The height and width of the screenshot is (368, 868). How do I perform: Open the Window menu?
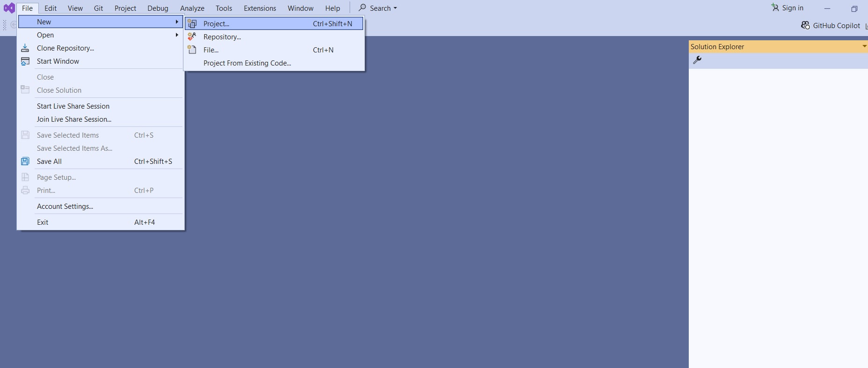[x=300, y=8]
